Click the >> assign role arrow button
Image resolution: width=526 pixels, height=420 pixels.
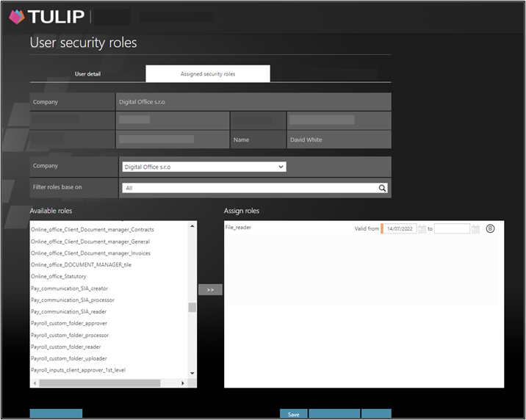[x=210, y=290]
